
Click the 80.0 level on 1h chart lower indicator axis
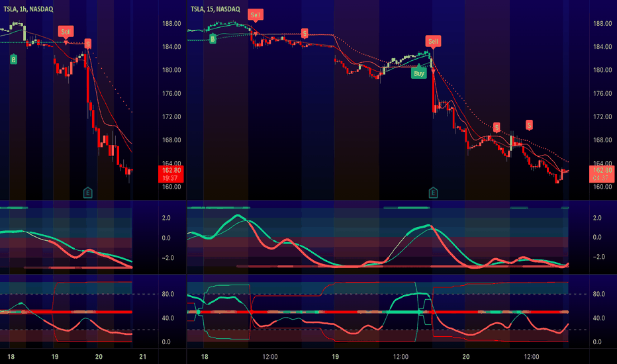click(x=167, y=294)
